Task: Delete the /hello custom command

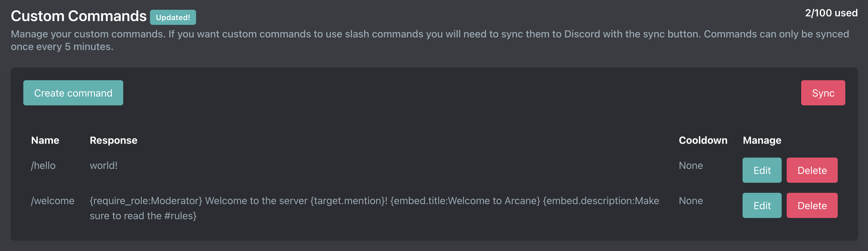Action: click(x=812, y=170)
